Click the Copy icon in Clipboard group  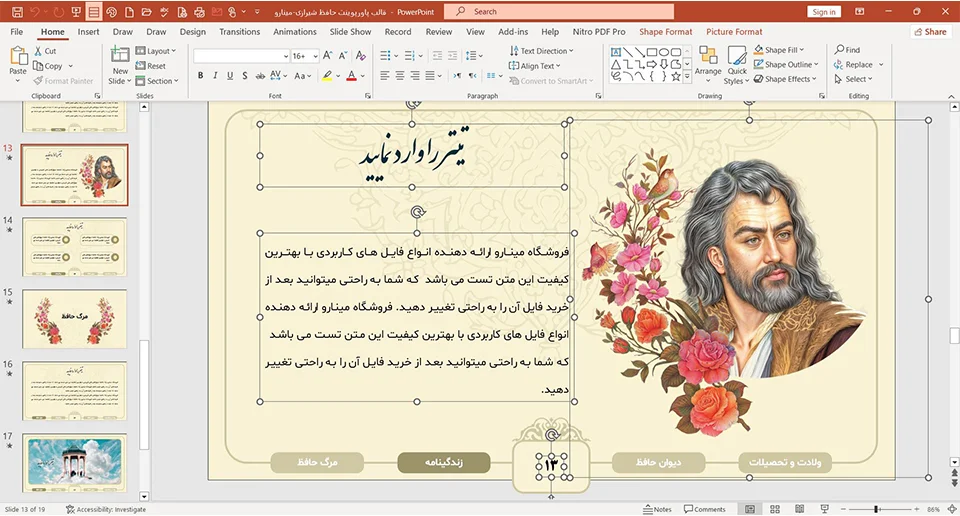click(39, 65)
